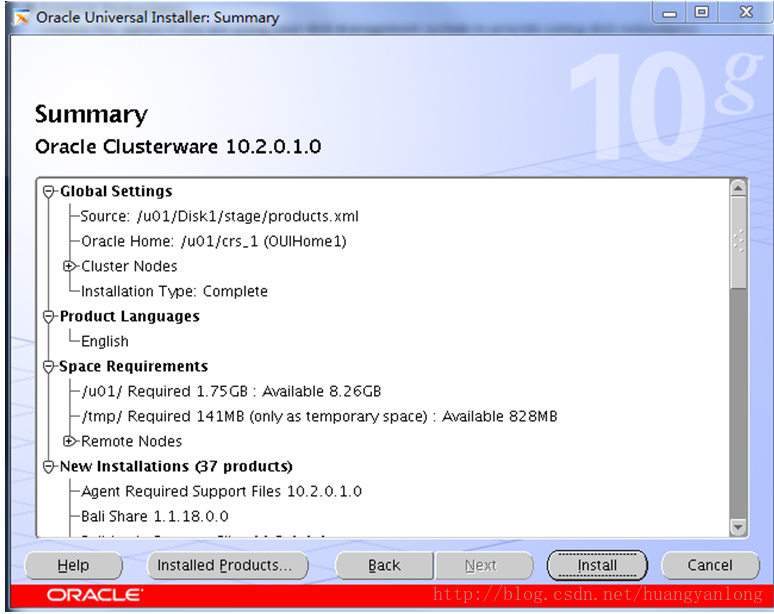Collapse the Global Settings node
Viewport: 774px width, 614px height.
click(x=48, y=192)
